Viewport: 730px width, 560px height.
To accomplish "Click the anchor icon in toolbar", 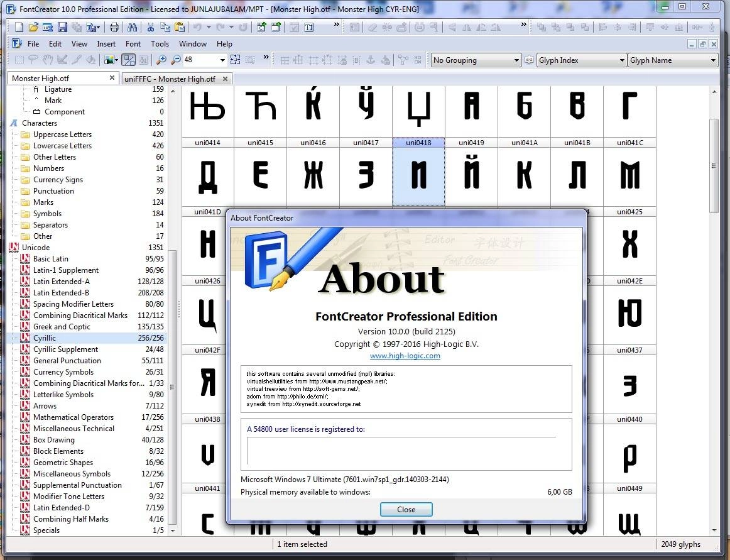I will tap(371, 60).
